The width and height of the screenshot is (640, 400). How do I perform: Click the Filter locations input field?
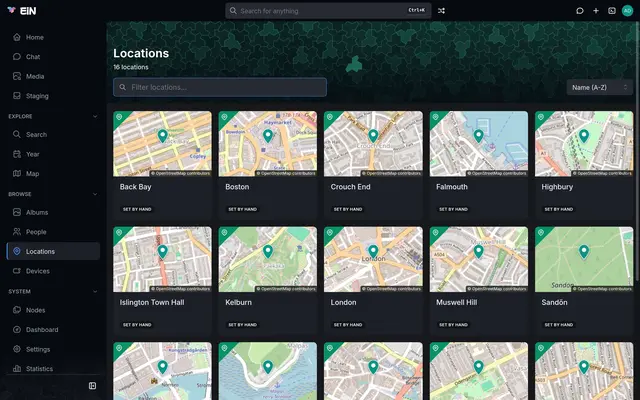[x=220, y=87]
